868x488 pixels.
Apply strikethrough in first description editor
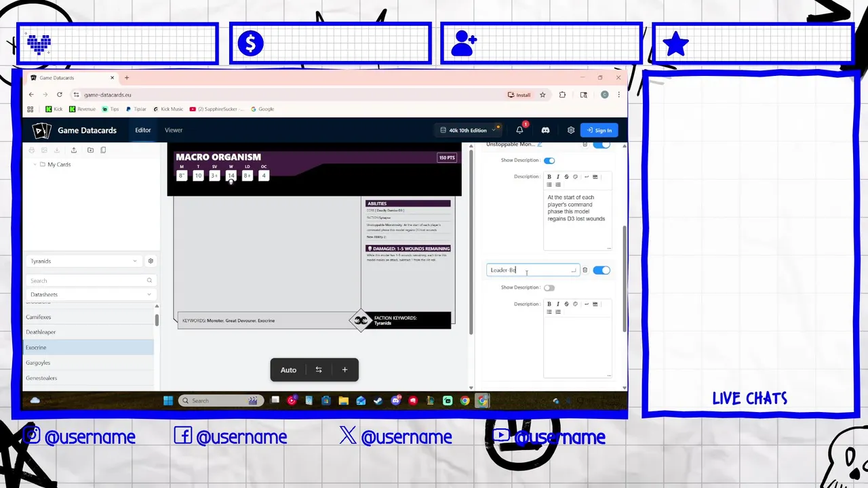tap(566, 177)
